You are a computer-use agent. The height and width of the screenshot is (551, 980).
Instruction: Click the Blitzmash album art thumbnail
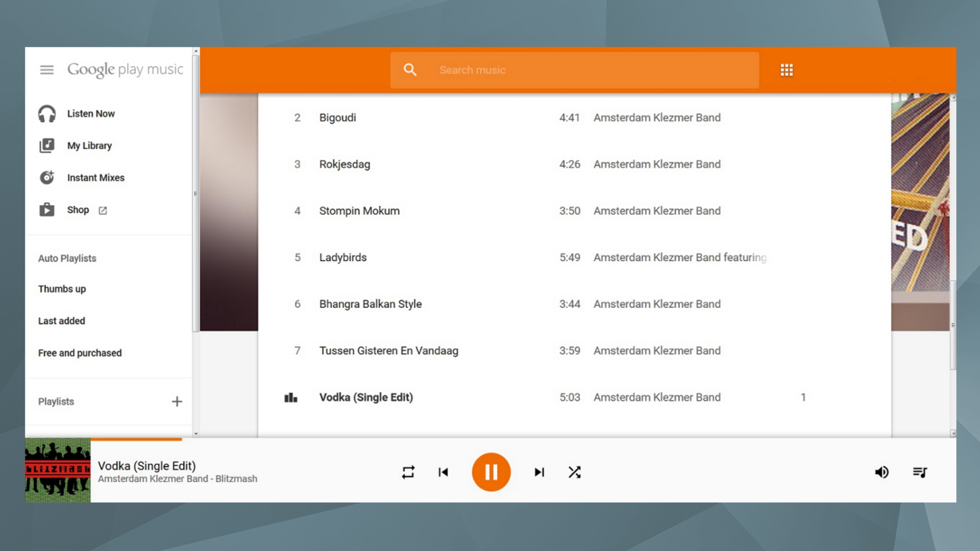pos(58,470)
